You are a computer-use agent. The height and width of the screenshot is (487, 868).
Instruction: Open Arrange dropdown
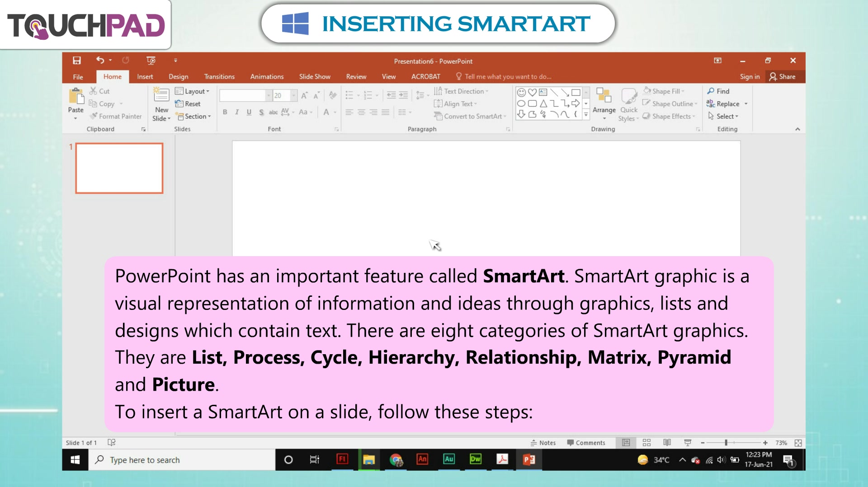[604, 104]
